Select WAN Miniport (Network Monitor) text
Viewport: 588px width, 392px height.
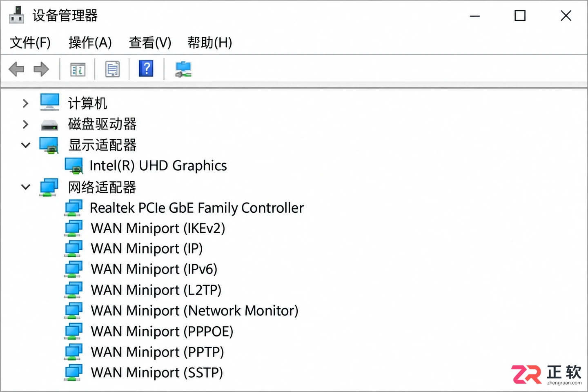click(x=194, y=311)
